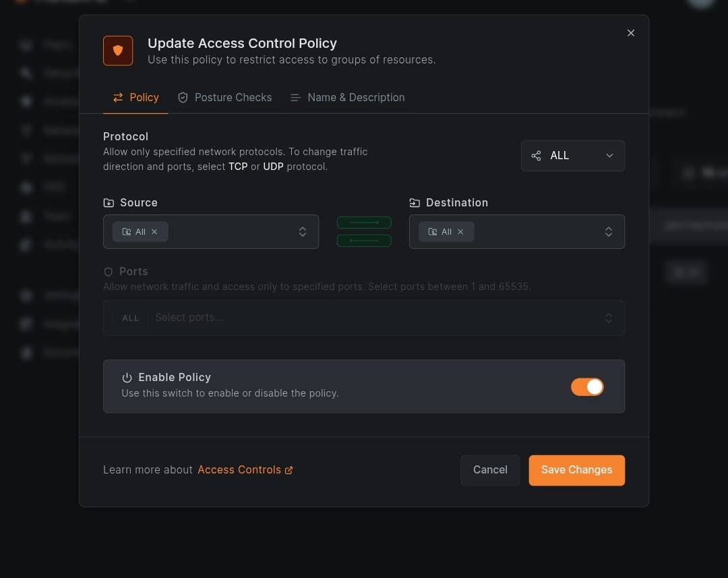The width and height of the screenshot is (728, 578).
Task: Expand the Source groups selector
Action: coord(303,232)
